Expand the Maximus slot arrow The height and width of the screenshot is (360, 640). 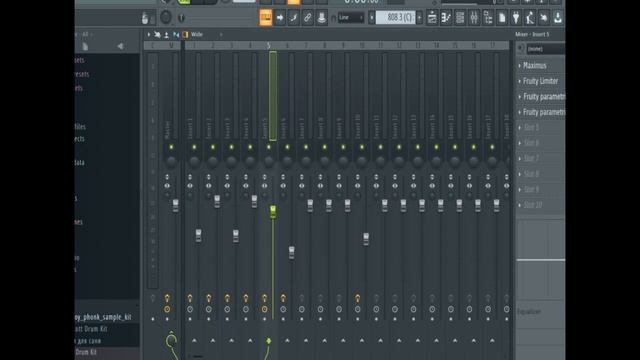tap(520, 65)
